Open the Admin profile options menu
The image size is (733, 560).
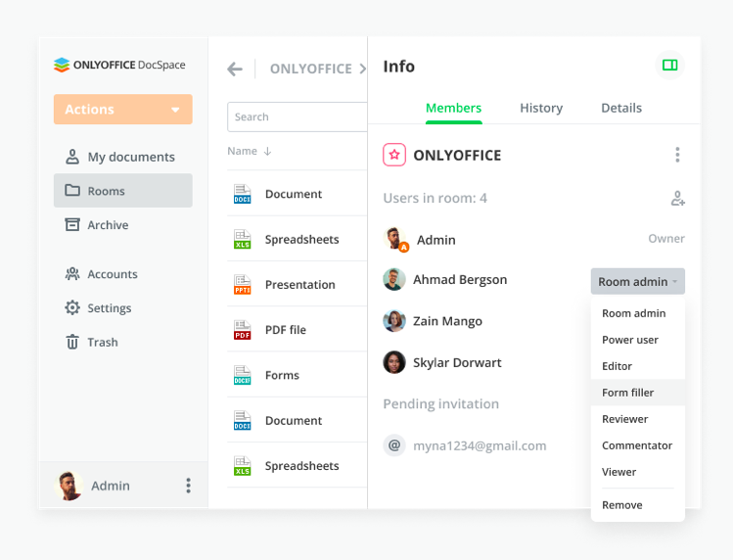point(189,486)
